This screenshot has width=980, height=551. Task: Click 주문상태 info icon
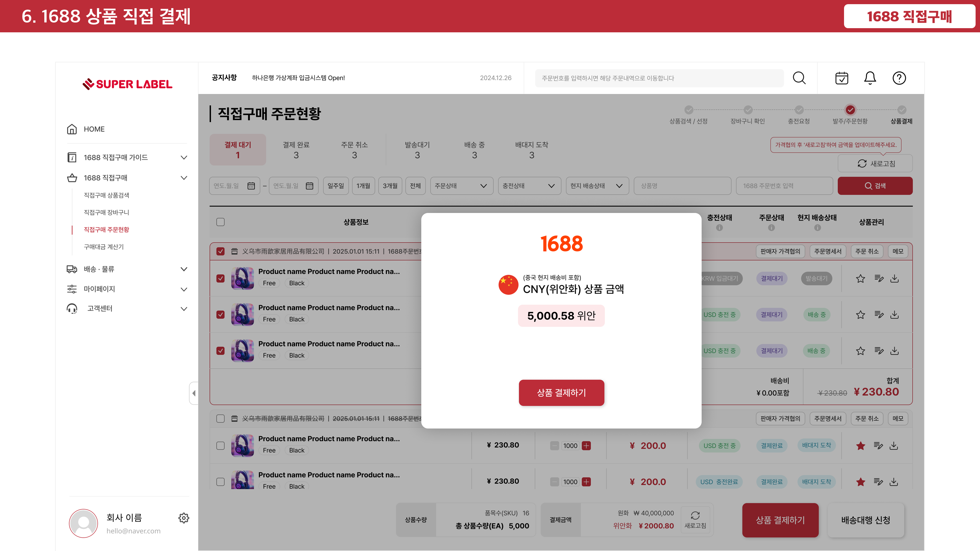[772, 228]
